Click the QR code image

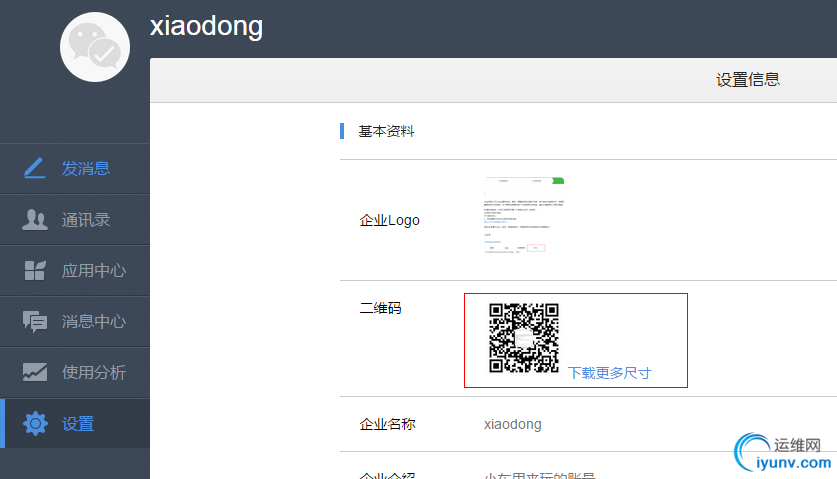tap(524, 337)
